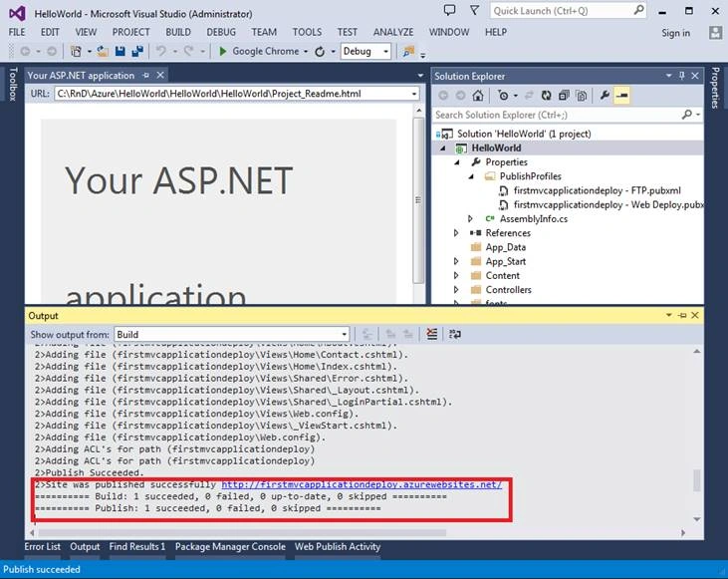Toggle Show All Files in Solution Explorer
728x579 pixels.
click(581, 96)
